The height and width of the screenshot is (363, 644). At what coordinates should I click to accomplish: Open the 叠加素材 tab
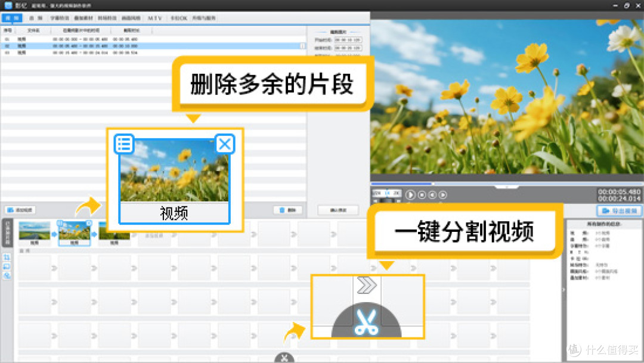pos(83,18)
